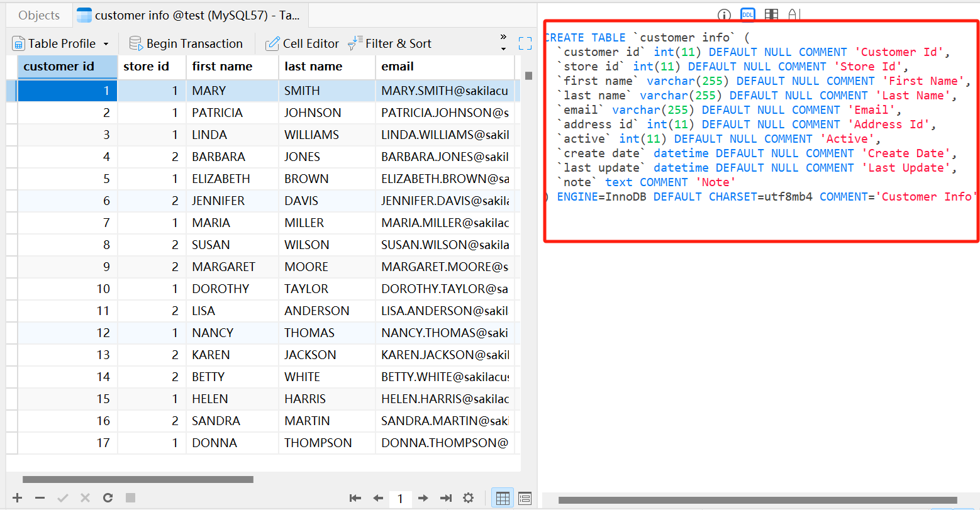Click the stop square icon
The height and width of the screenshot is (510, 980).
[x=131, y=498]
